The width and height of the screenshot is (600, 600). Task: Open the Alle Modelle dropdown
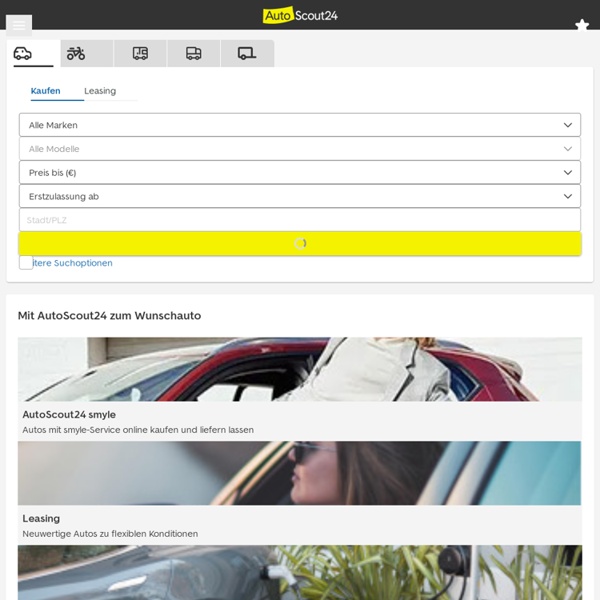[299, 149]
